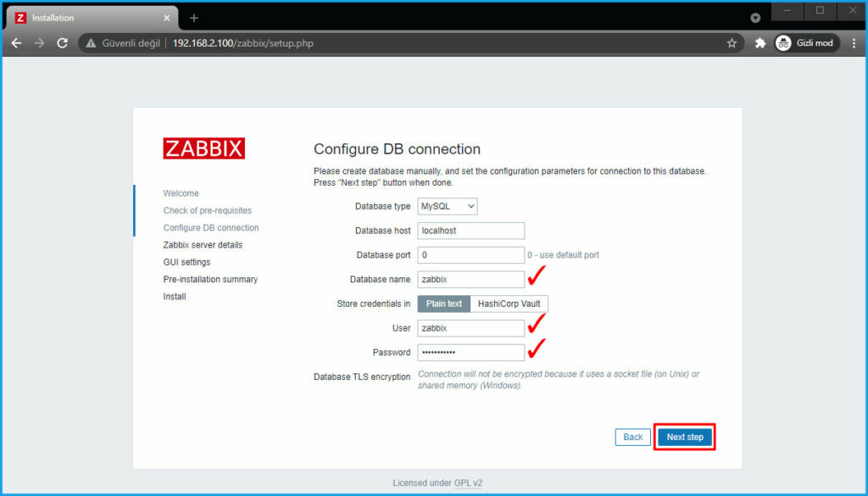
Task: Open the Chrome three-dot menu
Action: (x=854, y=43)
